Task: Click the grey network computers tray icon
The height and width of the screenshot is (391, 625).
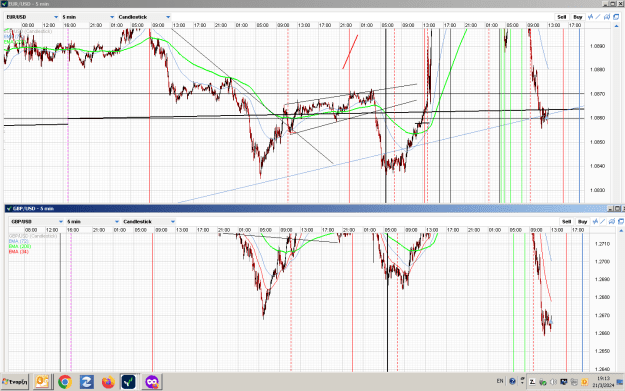Action: [x=574, y=382]
